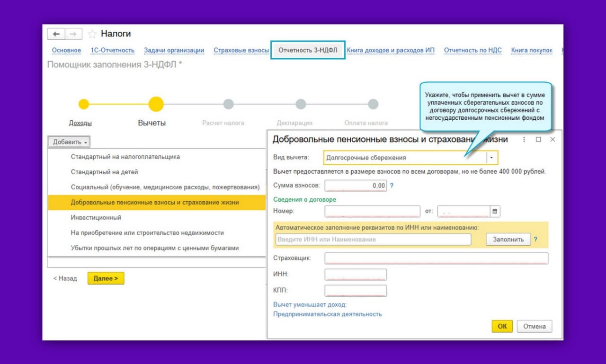The image size is (606, 364).
Task: Open the Добавить dropdown button
Action: [x=69, y=142]
